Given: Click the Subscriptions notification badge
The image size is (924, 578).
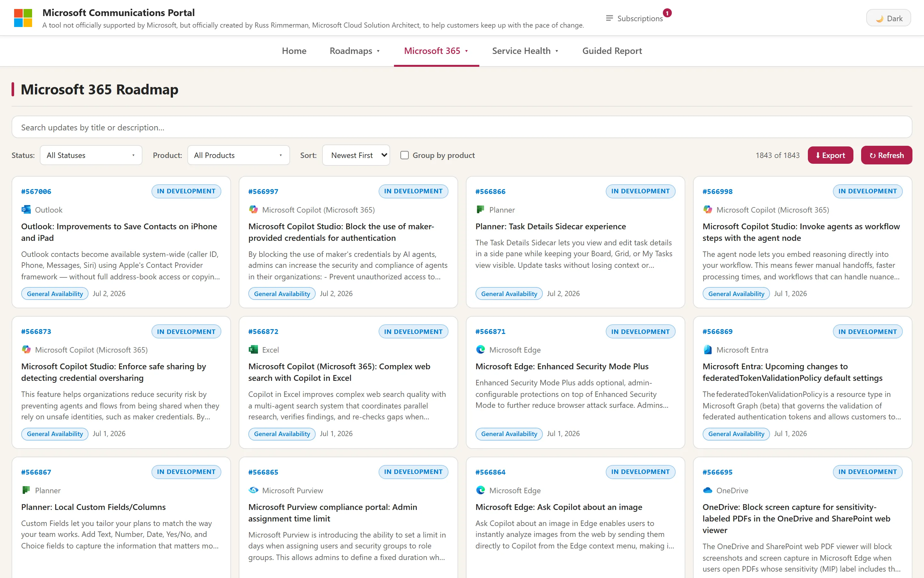Looking at the screenshot, I should point(667,13).
